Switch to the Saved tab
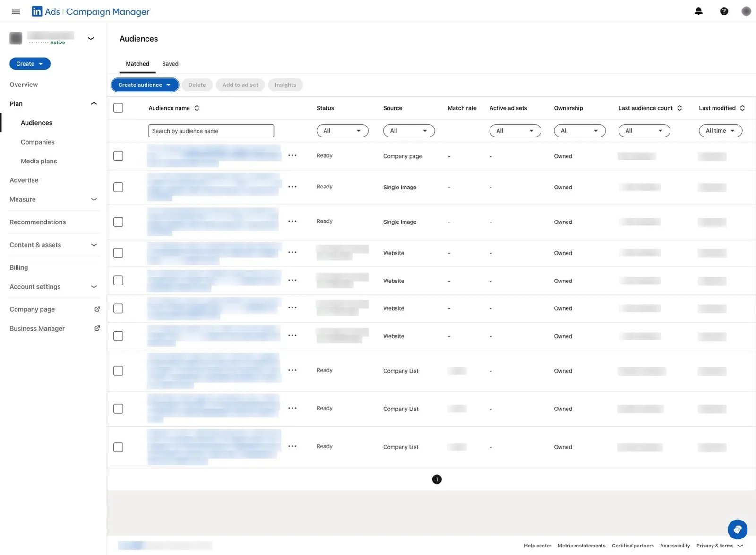Image resolution: width=756 pixels, height=555 pixels. 170,64
